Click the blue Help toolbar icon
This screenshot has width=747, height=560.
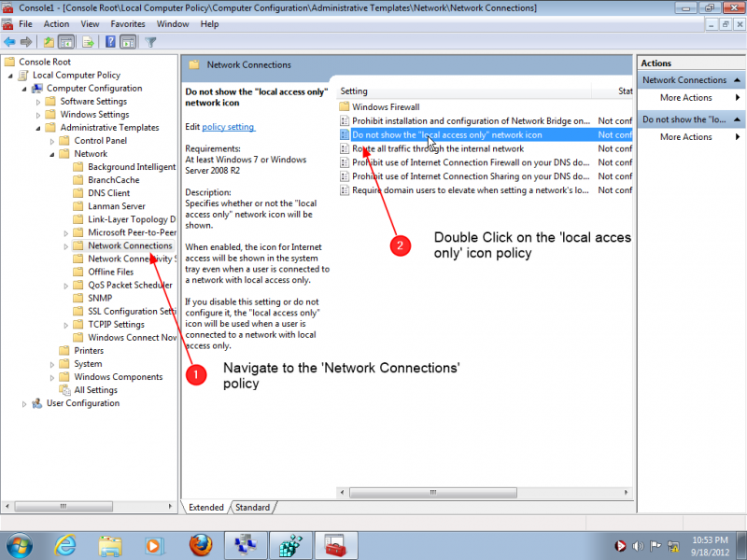[x=110, y=42]
